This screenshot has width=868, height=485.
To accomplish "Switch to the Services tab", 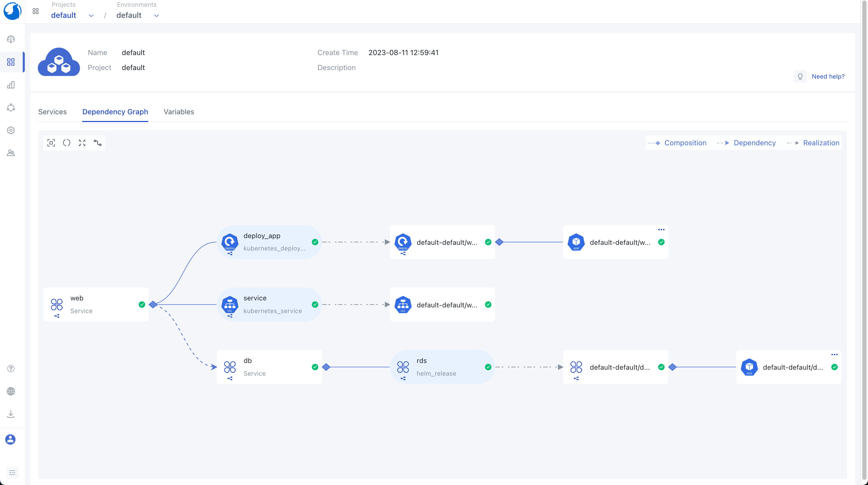I will (52, 112).
